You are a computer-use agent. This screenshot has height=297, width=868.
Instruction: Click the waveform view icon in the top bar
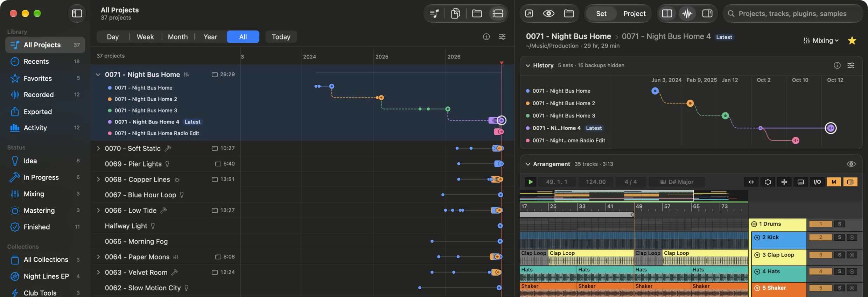(x=687, y=14)
